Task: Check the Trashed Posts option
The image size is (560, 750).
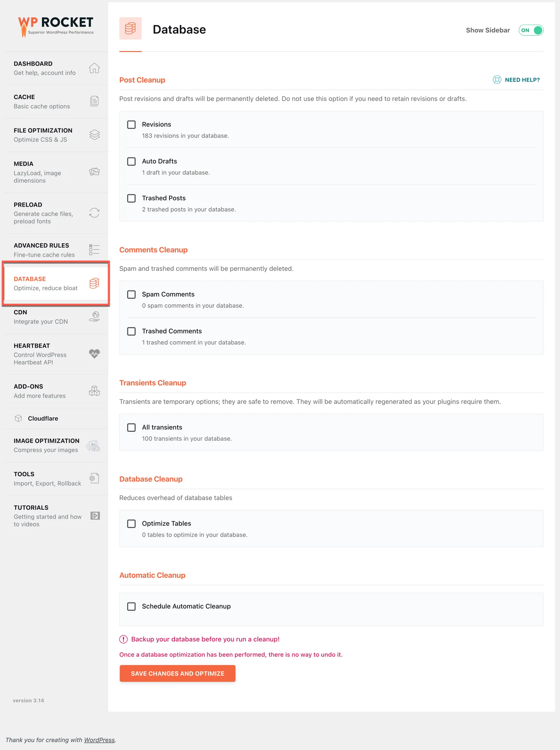Action: (x=131, y=198)
